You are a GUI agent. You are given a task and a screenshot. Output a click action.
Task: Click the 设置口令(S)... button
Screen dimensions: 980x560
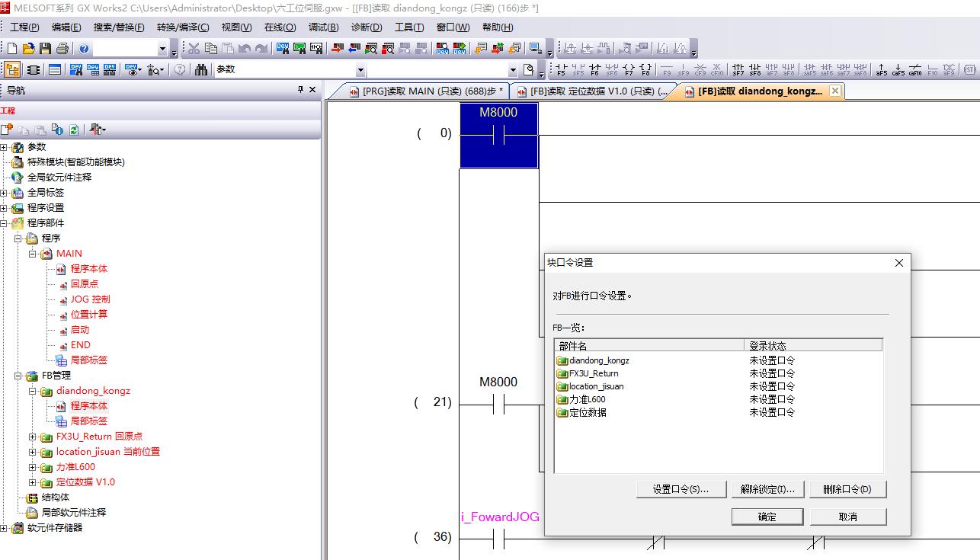pyautogui.click(x=681, y=489)
